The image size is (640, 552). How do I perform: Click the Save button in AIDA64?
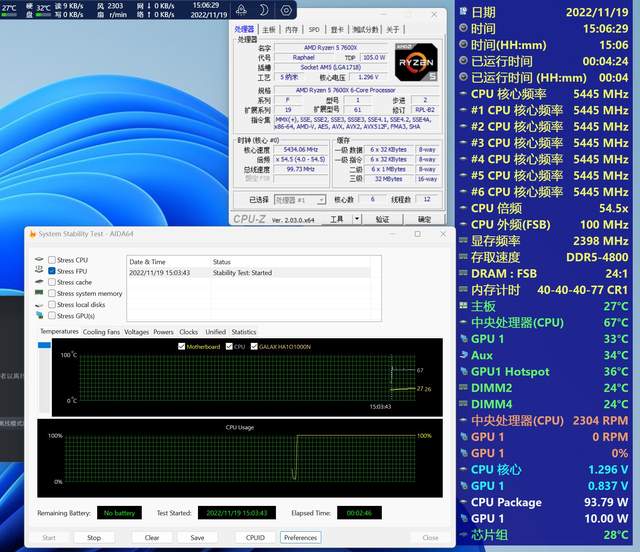197,538
